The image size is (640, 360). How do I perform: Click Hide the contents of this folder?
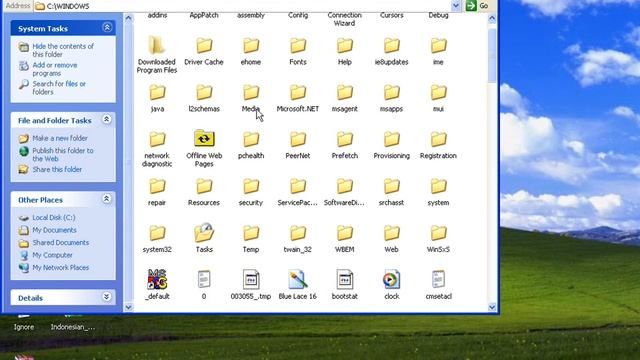pos(63,50)
